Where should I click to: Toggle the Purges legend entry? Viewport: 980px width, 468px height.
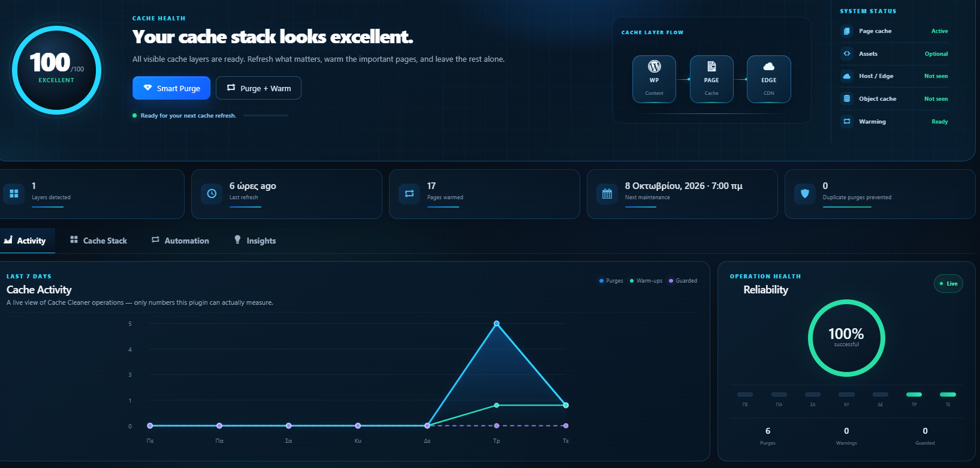611,281
